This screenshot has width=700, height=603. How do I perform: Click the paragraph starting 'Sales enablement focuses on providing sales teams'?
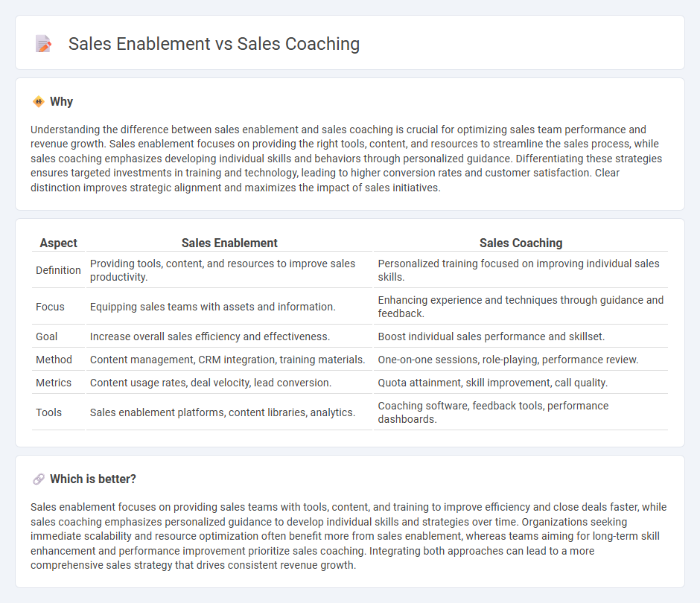349,536
